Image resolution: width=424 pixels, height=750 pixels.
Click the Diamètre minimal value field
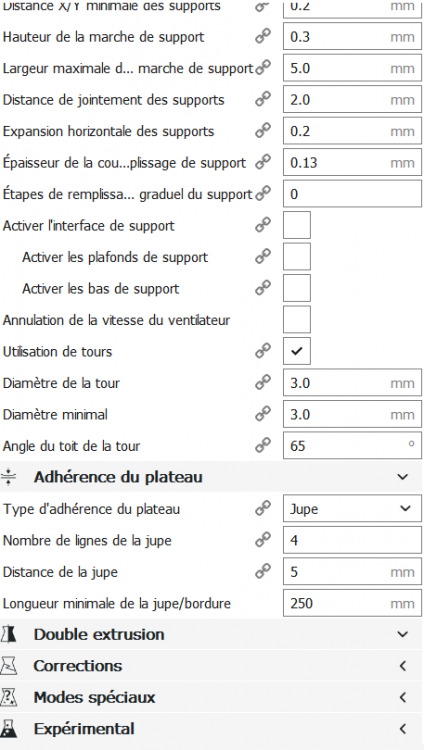coord(352,414)
